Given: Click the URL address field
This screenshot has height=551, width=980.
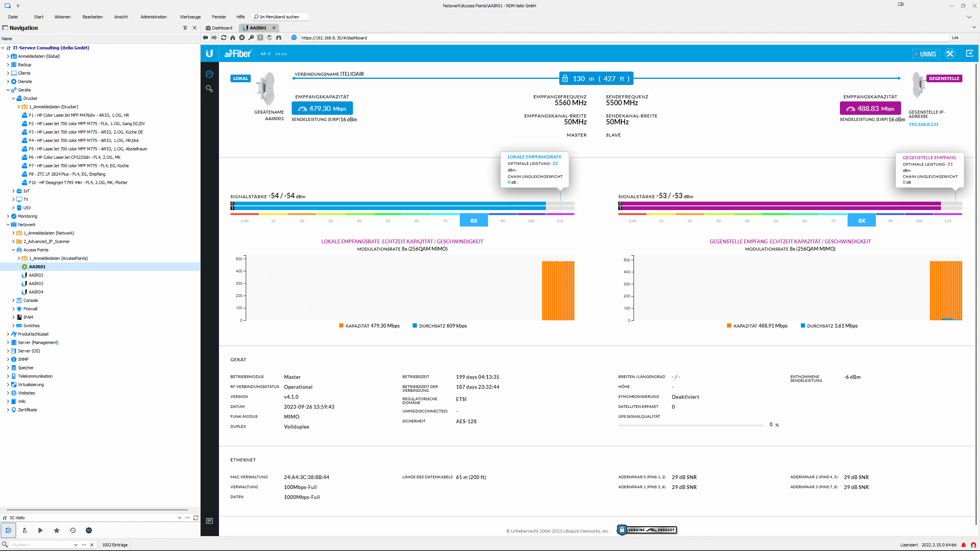Looking at the screenshot, I should [x=625, y=37].
